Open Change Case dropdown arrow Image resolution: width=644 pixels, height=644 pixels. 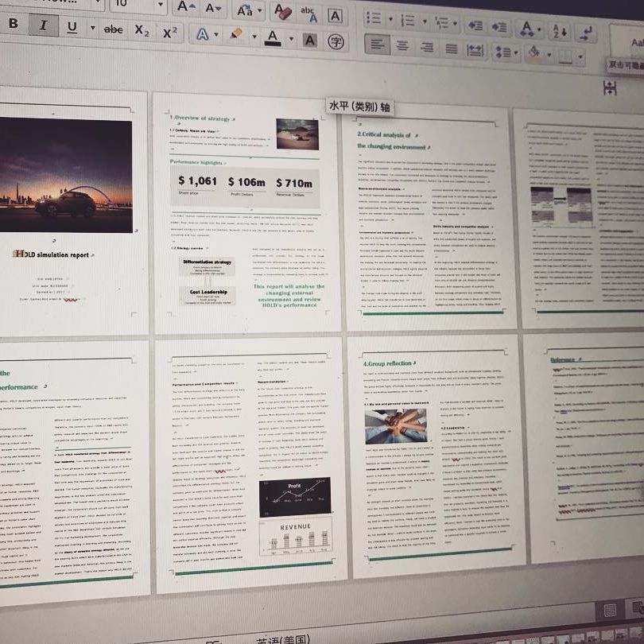260,10
